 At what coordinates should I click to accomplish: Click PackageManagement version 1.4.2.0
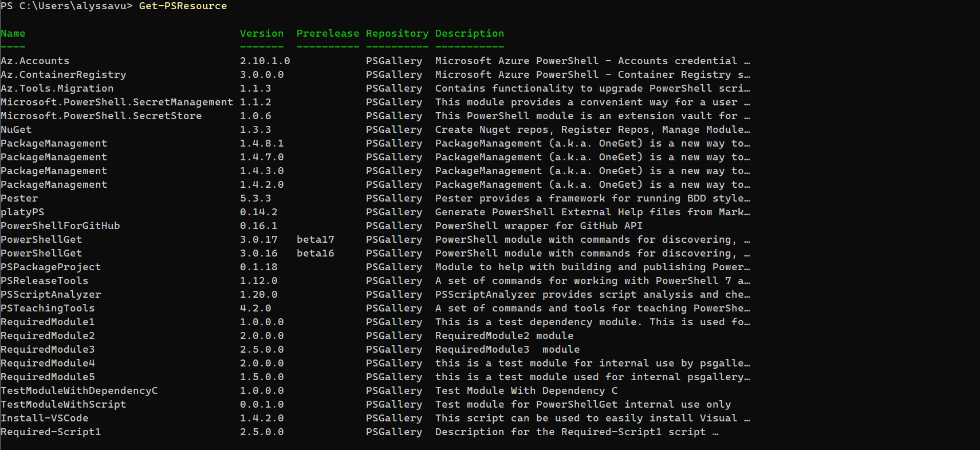[262, 184]
